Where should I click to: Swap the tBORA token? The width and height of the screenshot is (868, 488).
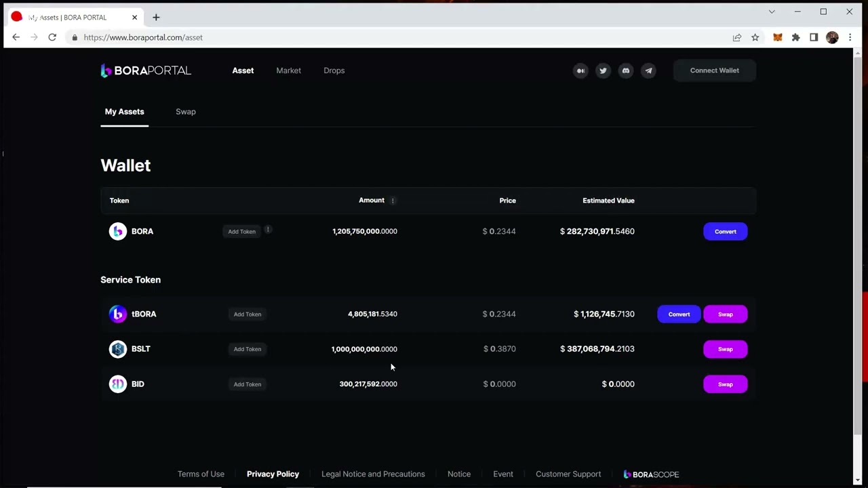(x=725, y=314)
